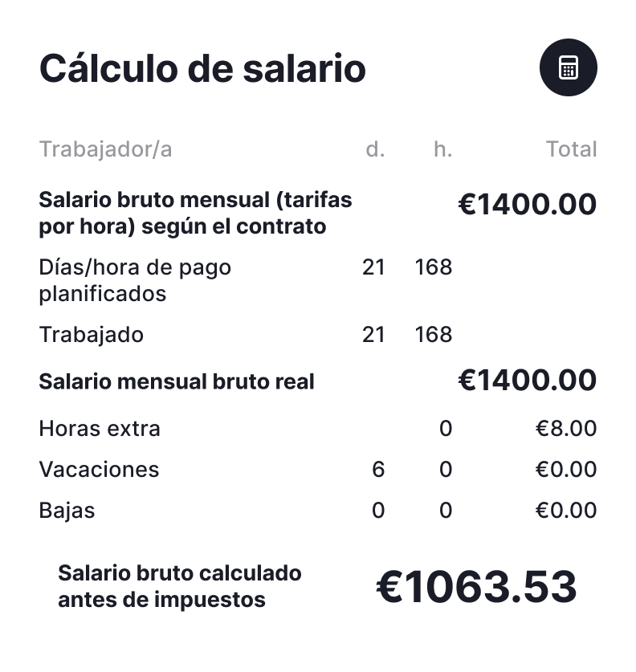Click the worked days value 21

point(373,335)
